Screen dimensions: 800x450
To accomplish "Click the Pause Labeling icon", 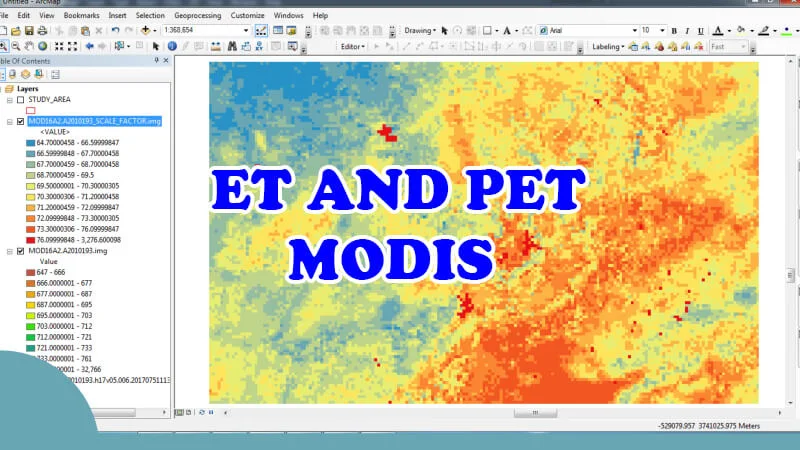I will click(x=686, y=47).
